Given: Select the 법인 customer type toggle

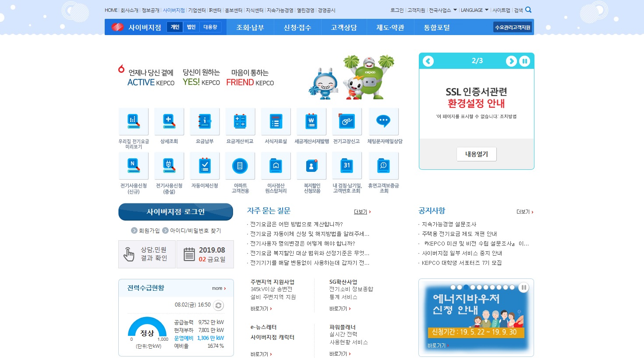Looking at the screenshot, I should coord(191,27).
